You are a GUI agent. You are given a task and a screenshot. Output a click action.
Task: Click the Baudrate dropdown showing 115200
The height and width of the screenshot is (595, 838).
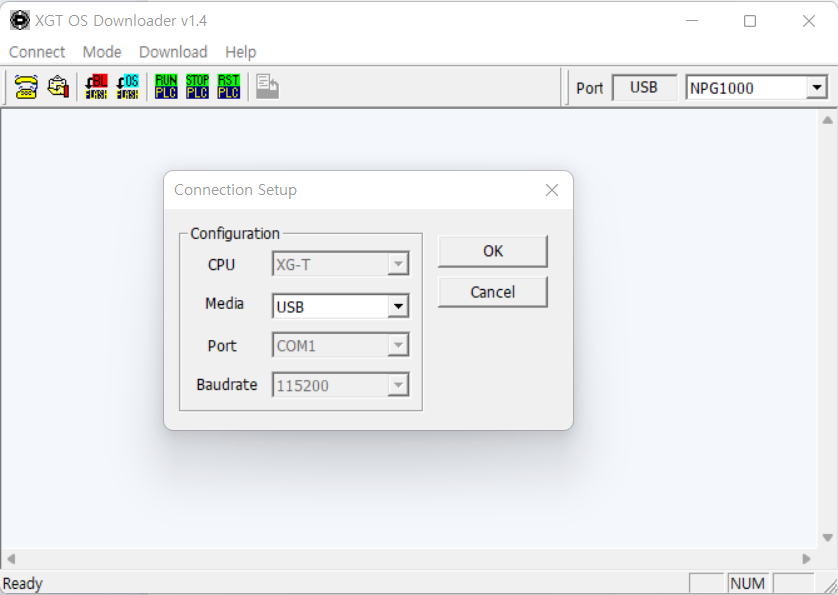point(399,385)
